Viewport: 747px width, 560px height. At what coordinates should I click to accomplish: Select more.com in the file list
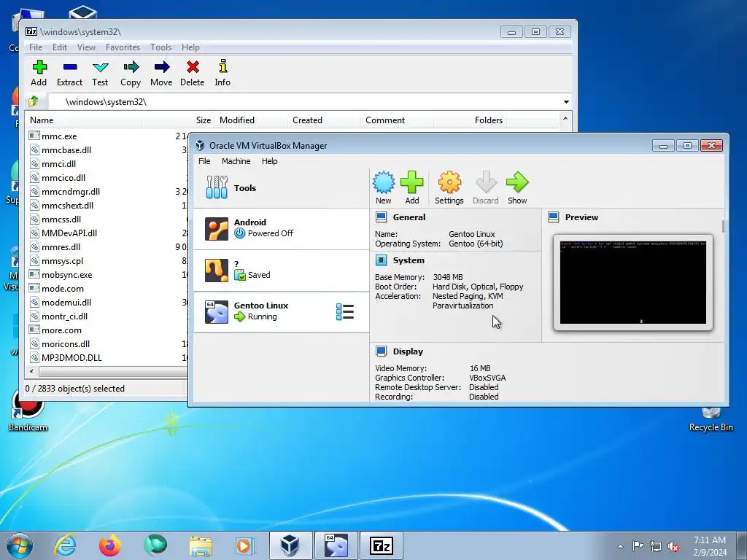click(61, 330)
